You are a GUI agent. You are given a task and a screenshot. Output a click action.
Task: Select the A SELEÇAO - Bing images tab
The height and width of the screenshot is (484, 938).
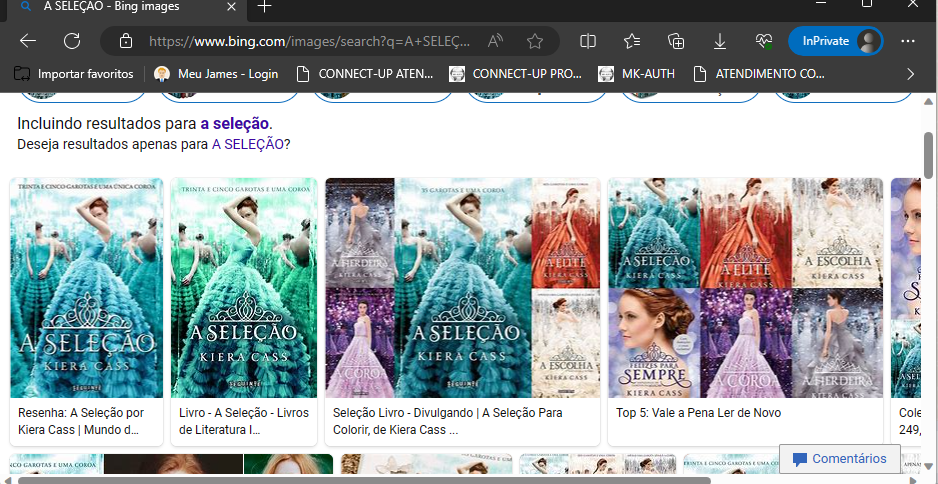pos(126,7)
